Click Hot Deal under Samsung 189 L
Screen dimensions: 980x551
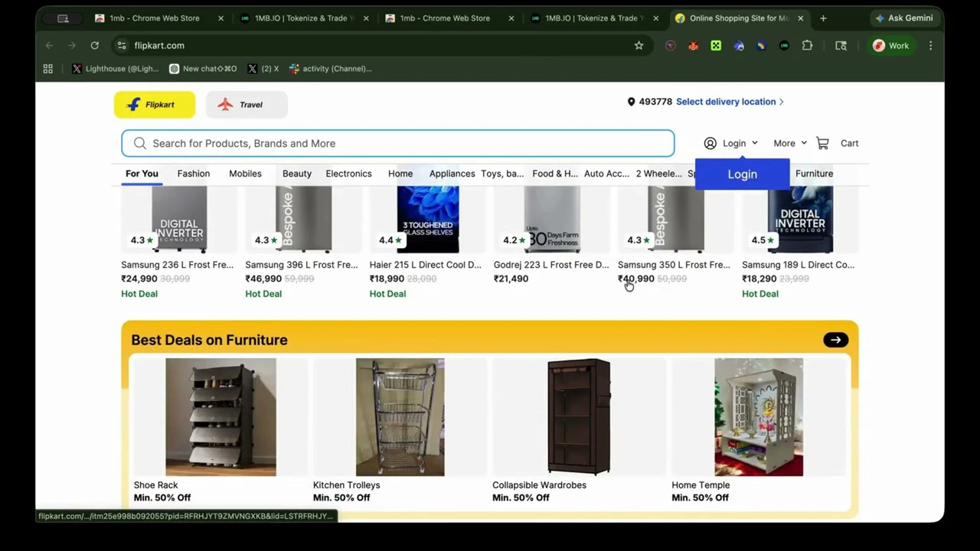(x=759, y=294)
